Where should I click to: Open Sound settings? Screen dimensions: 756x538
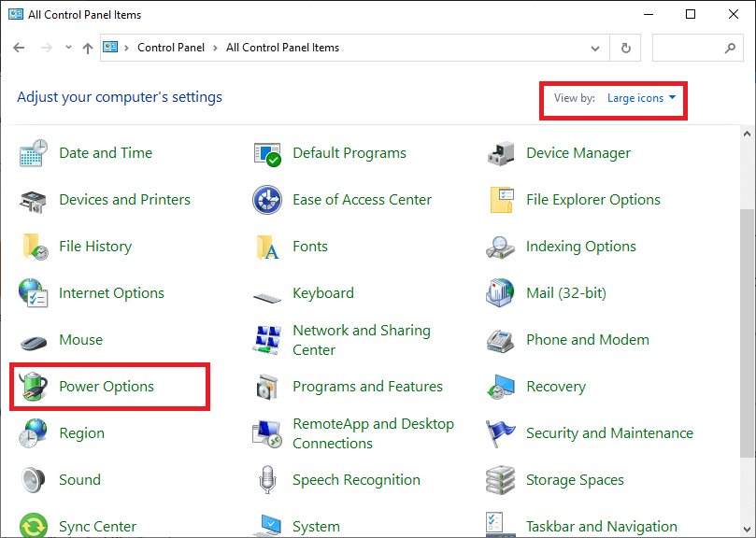79,479
